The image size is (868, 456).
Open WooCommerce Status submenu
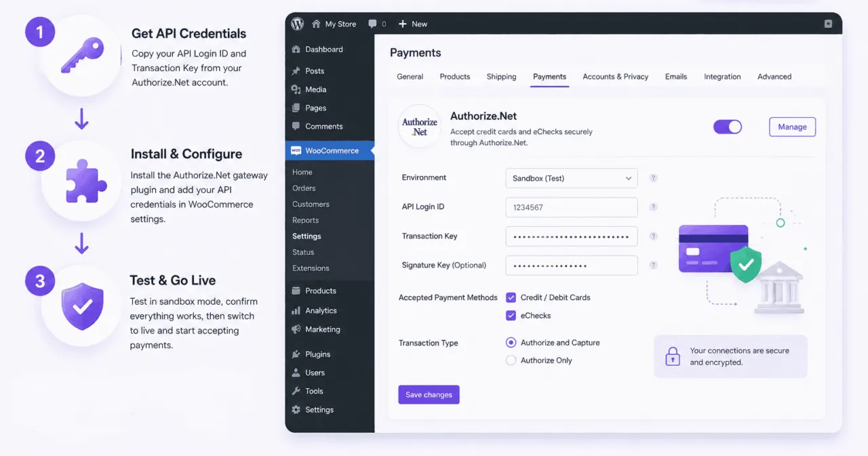point(303,252)
